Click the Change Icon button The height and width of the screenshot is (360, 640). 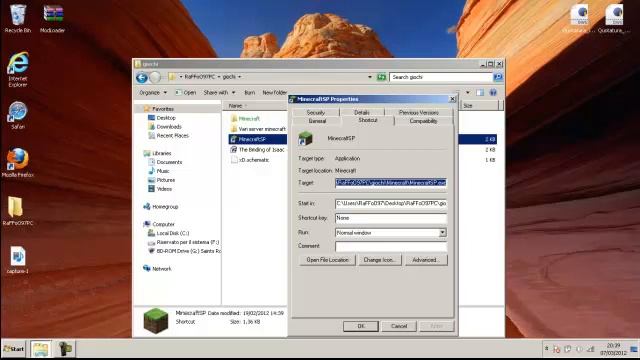point(380,260)
